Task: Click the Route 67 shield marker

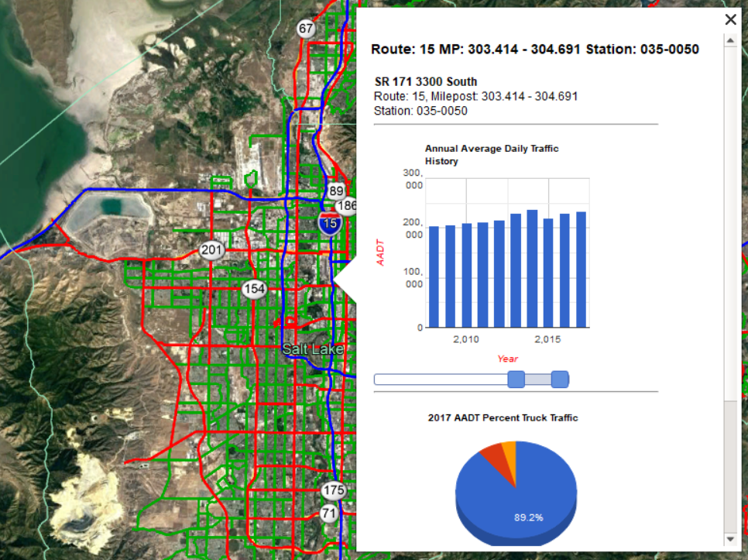Action: point(305,28)
